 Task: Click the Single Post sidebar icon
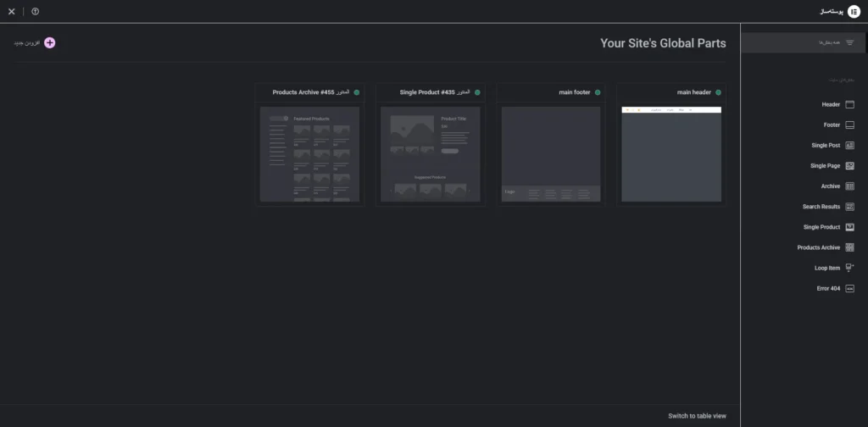tap(849, 145)
